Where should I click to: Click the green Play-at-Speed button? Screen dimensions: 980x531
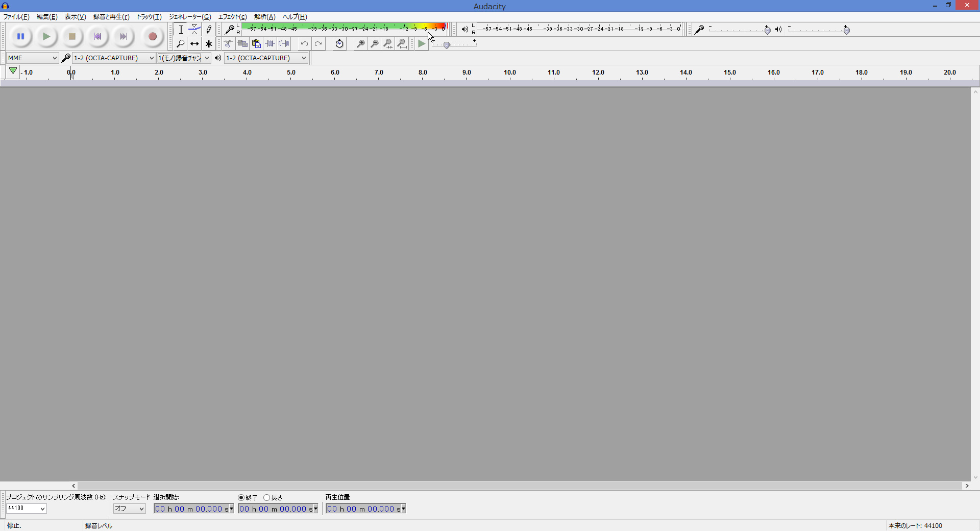tap(422, 43)
